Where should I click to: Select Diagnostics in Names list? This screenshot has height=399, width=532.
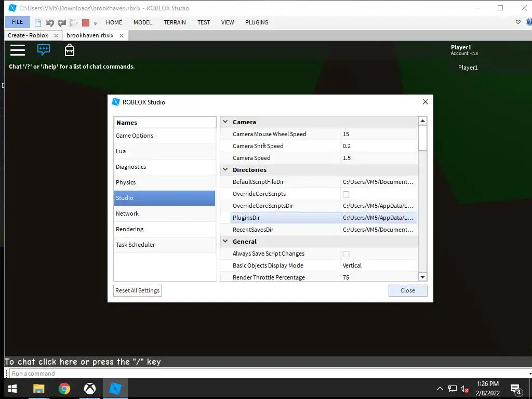pyautogui.click(x=165, y=167)
